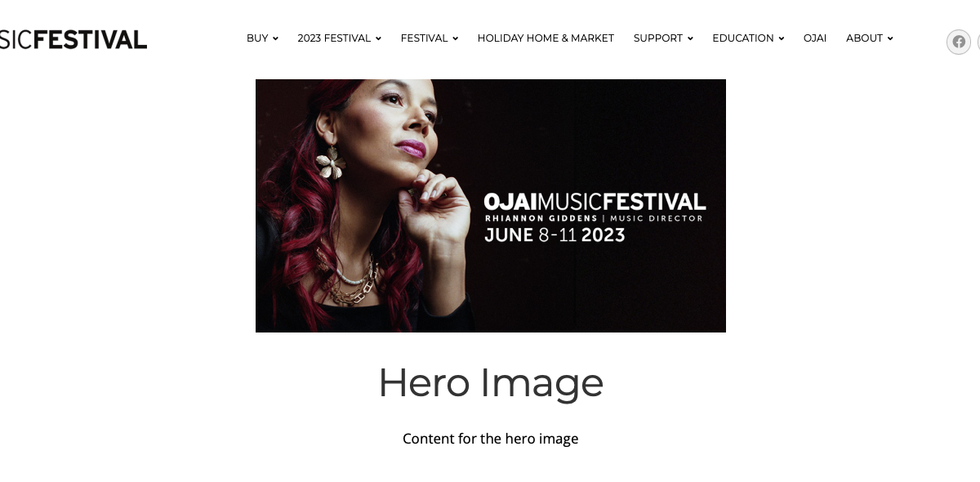Expand the BUY menu chevron

[275, 38]
